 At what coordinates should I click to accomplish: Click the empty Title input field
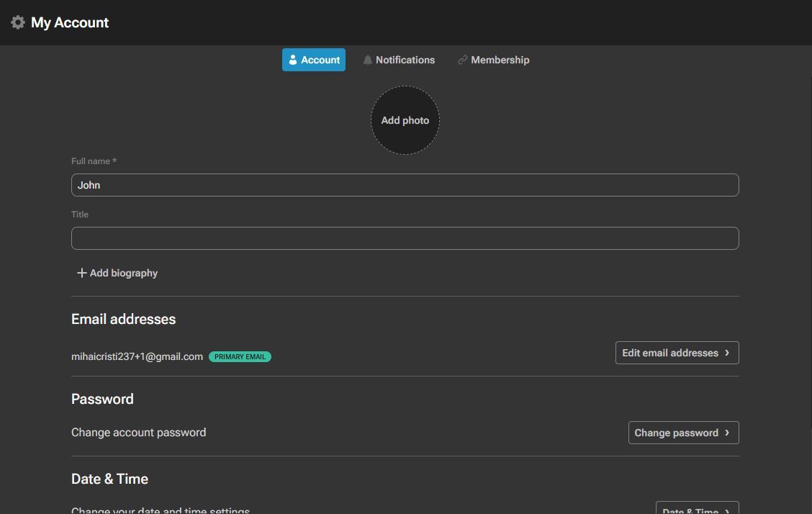[x=405, y=238]
